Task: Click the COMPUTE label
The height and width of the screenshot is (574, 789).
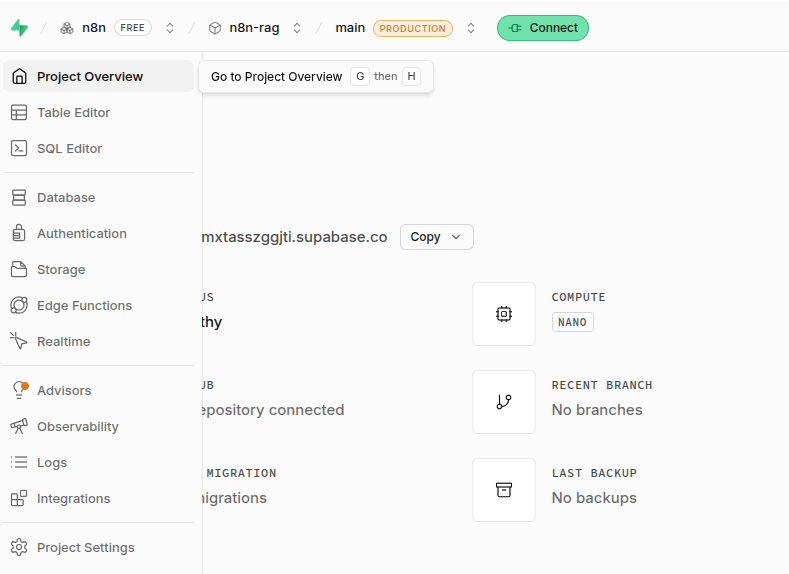Action: [x=579, y=297]
